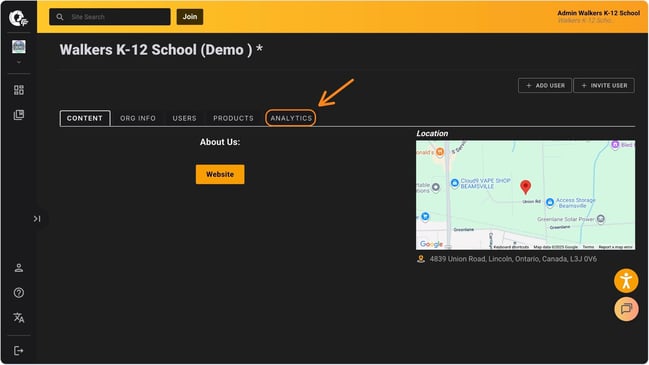Open the language translate icon
The width and height of the screenshot is (649, 365).
[19, 317]
